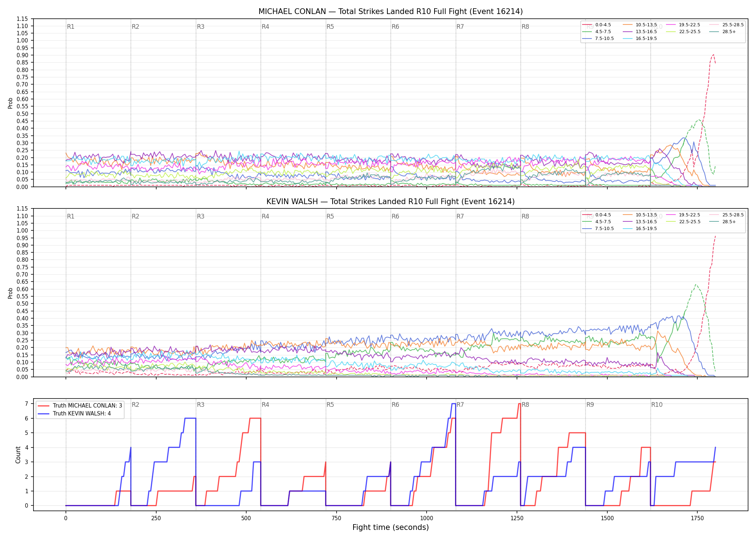This screenshot has width=756, height=540.
Task: Click the '1250' x-axis tick label
Action: coord(517,518)
